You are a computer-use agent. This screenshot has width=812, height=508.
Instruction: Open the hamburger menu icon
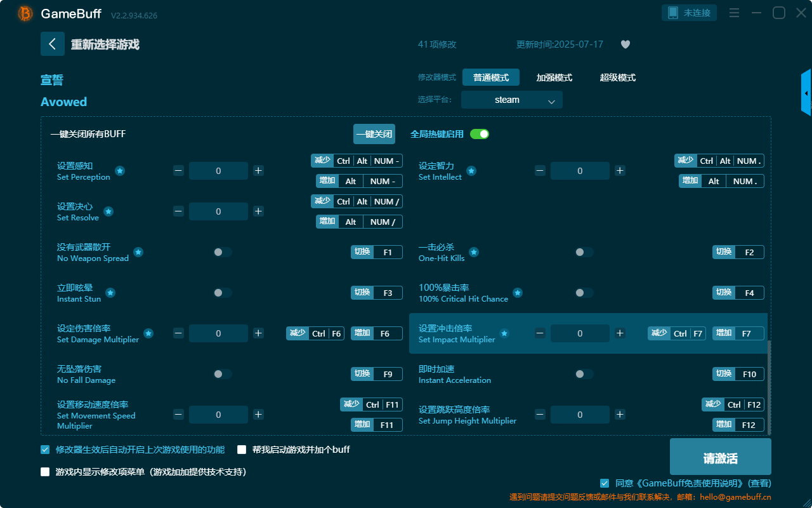734,13
